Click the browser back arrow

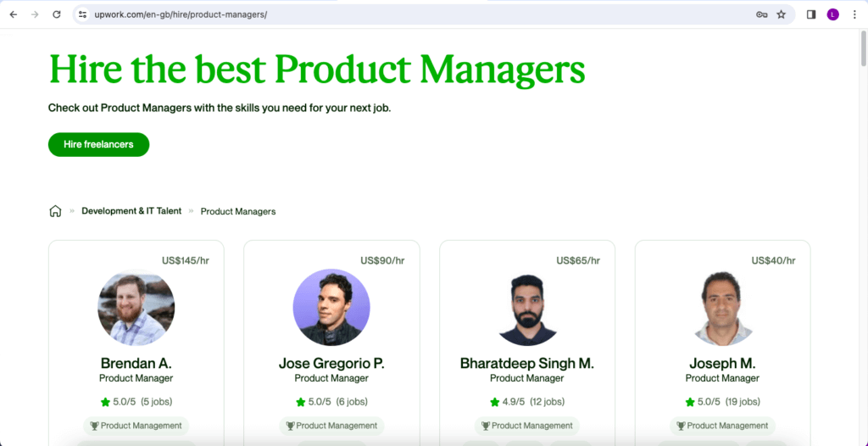pyautogui.click(x=13, y=14)
